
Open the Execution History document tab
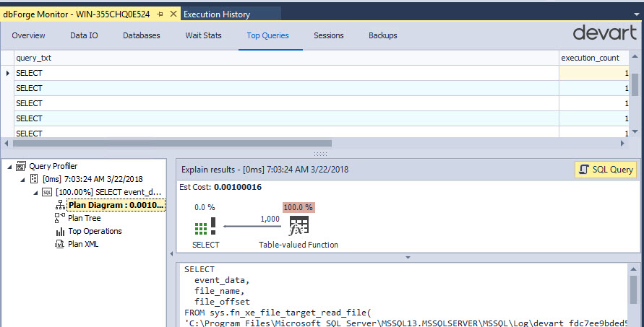(217, 14)
